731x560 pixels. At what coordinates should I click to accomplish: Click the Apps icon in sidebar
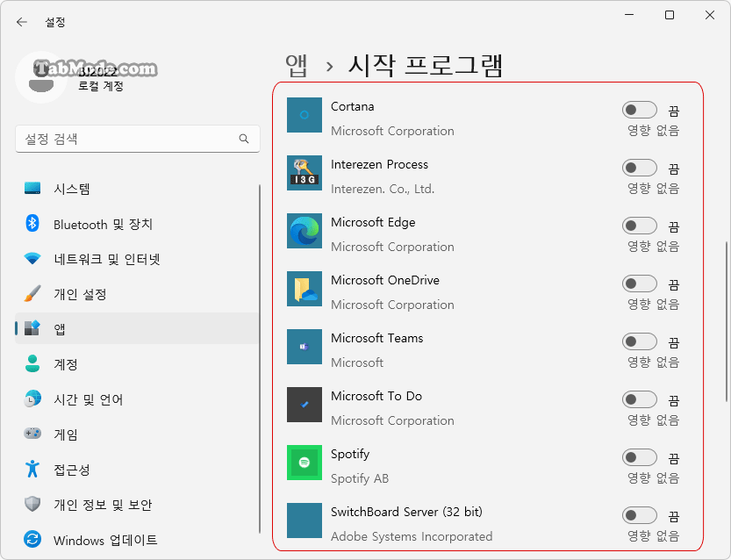32,328
